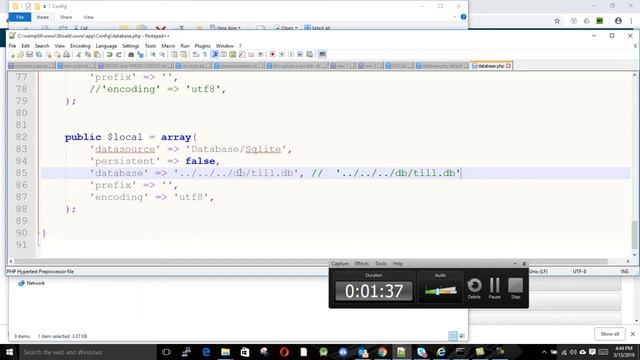Image resolution: width=640 pixels, height=360 pixels.
Task: Click the UTF-8 encoding status bar entry
Action: (x=579, y=271)
